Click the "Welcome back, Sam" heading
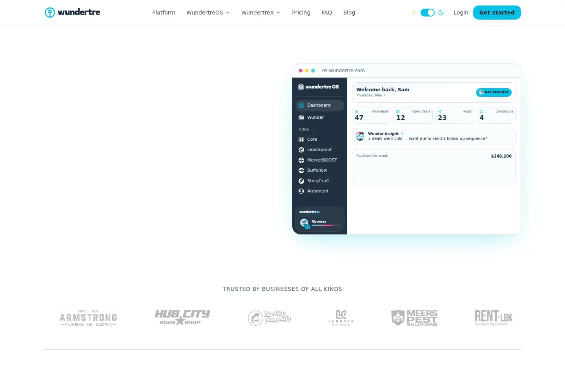 tap(383, 90)
